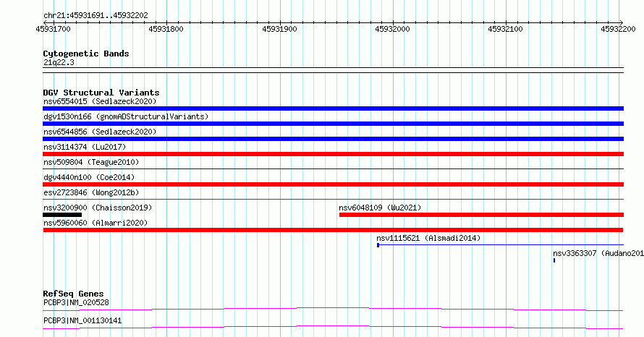Viewport: 644px width, 337px height.
Task: Select variant label nsv3114374 (Lu2017)
Action: coord(85,147)
